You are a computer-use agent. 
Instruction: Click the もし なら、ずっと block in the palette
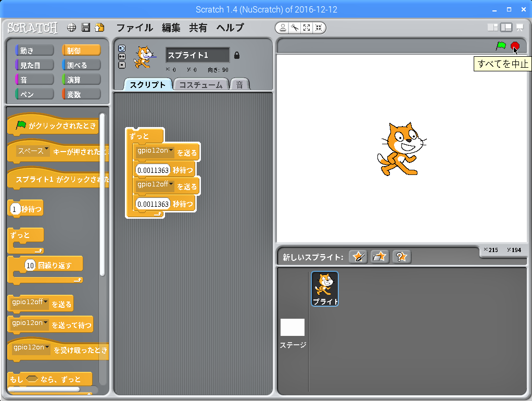pos(49,379)
